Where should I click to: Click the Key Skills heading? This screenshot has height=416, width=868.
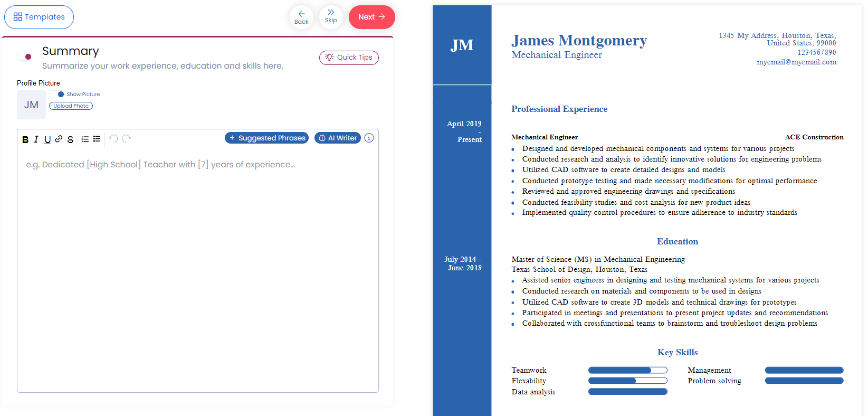[x=678, y=352]
